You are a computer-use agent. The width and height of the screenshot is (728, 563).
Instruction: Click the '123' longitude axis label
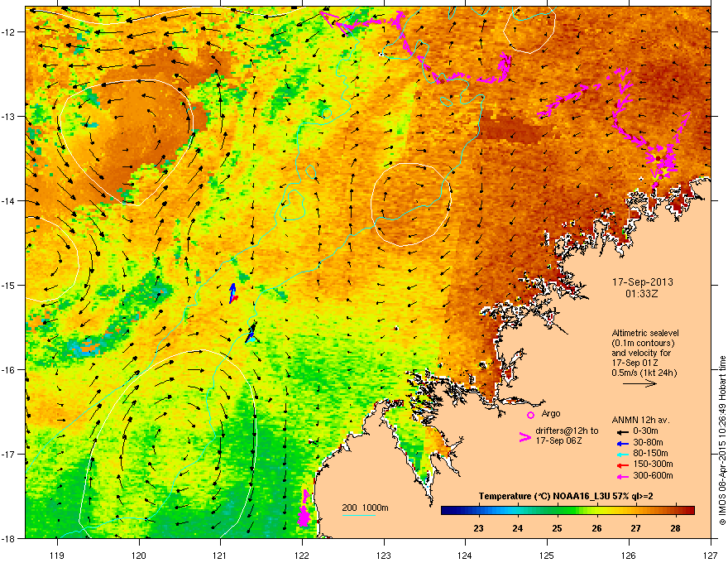tap(384, 555)
